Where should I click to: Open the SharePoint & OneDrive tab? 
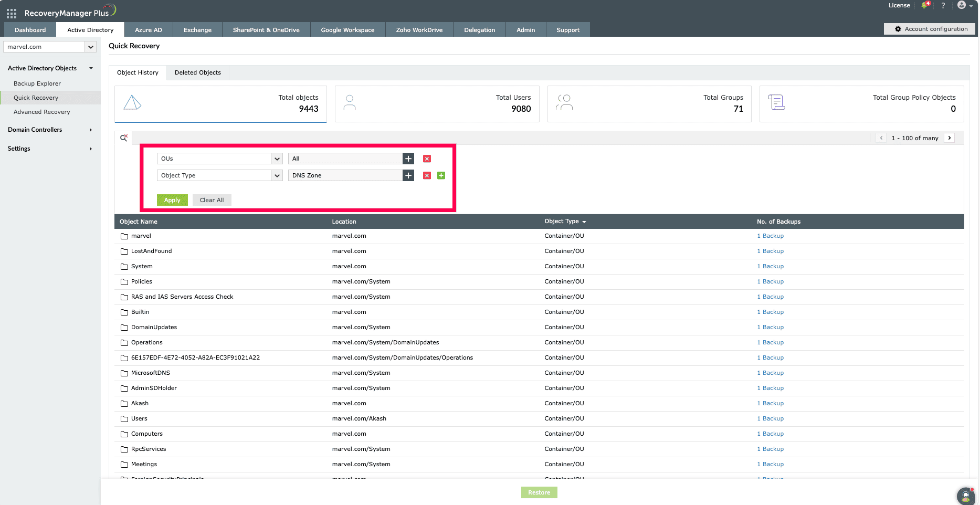267,30
